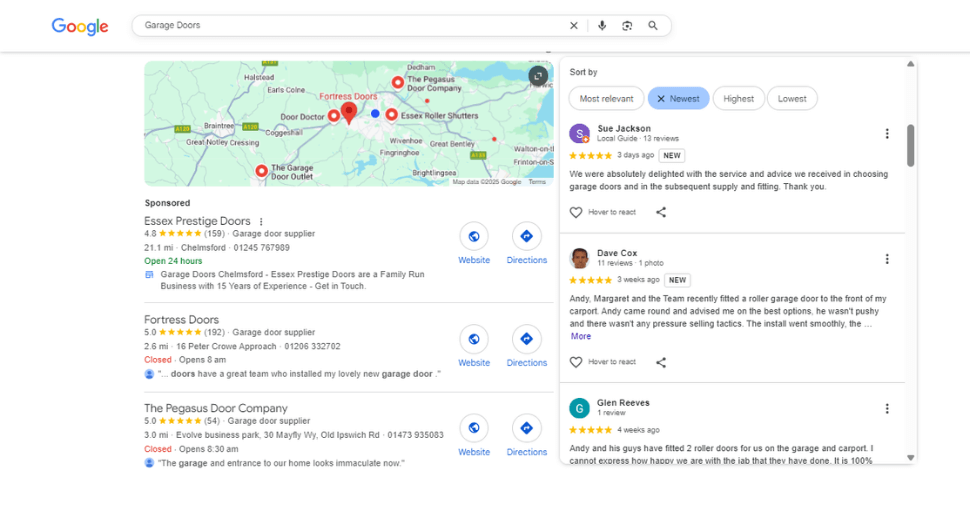The image size is (970, 517).
Task: Share Sue Jackson's review
Action: (x=661, y=212)
